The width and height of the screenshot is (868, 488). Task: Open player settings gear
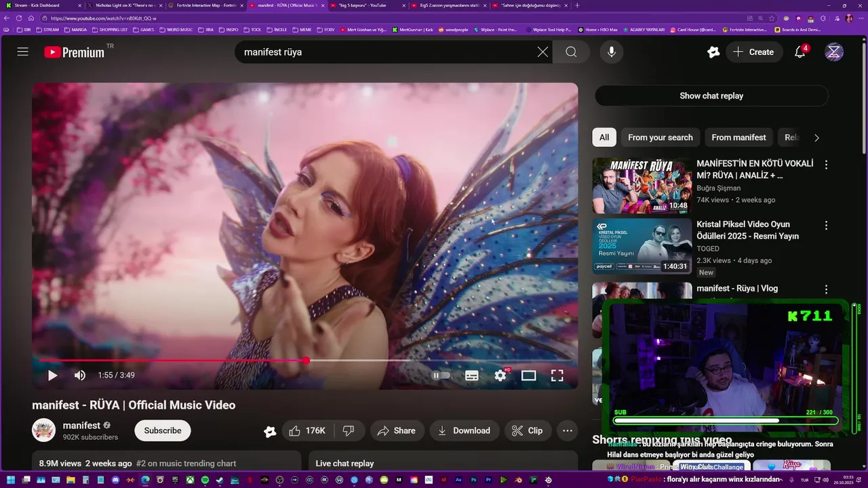click(x=500, y=375)
